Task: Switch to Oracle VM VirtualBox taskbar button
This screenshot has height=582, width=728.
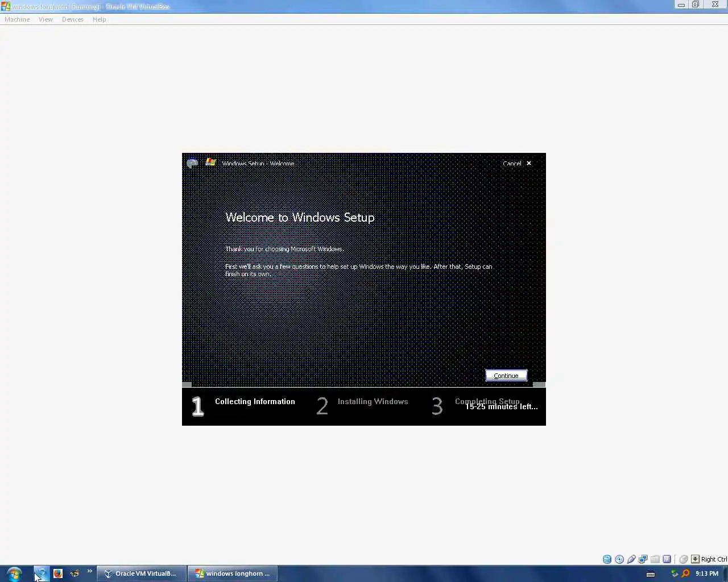Action: pos(142,573)
